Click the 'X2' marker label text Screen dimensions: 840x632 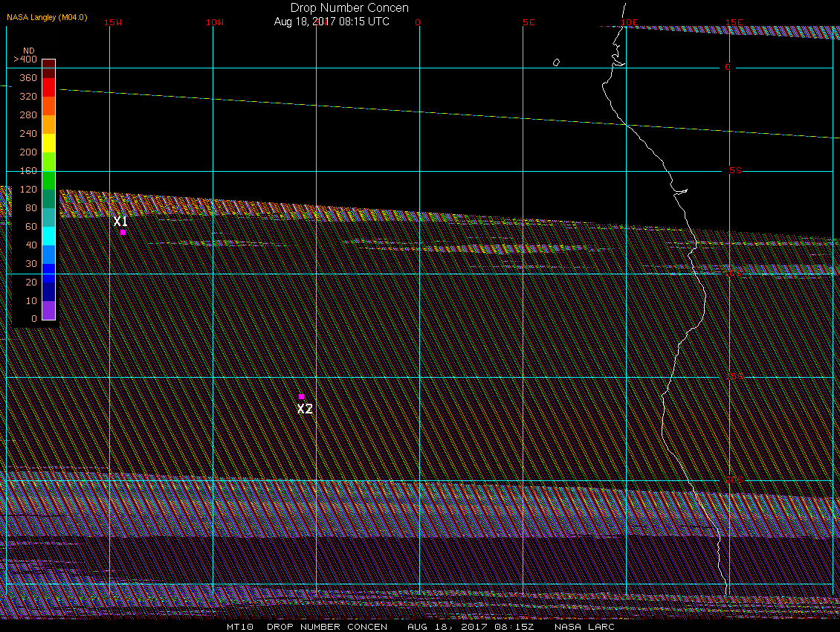click(x=305, y=409)
